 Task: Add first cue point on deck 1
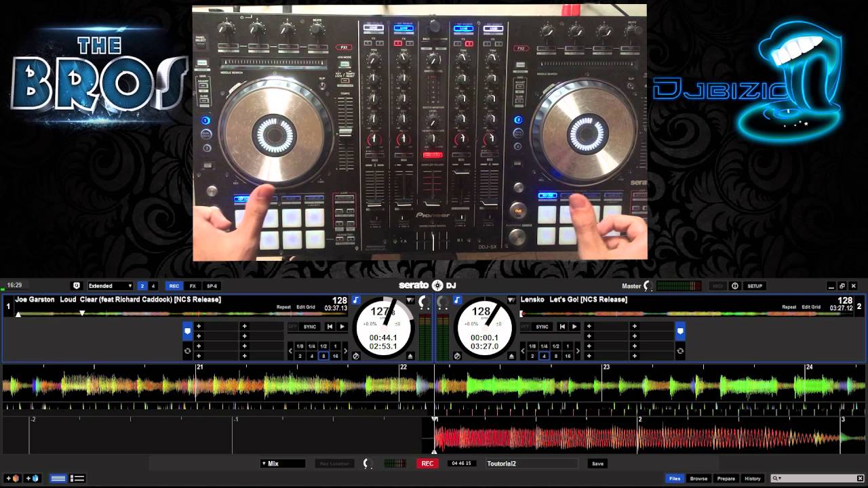click(x=199, y=326)
